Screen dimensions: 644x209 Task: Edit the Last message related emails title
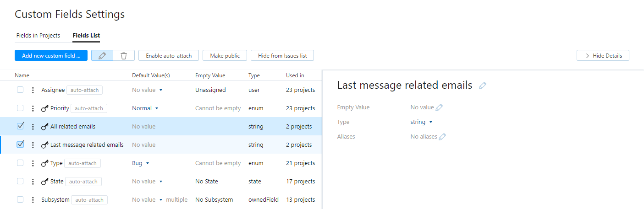click(482, 86)
